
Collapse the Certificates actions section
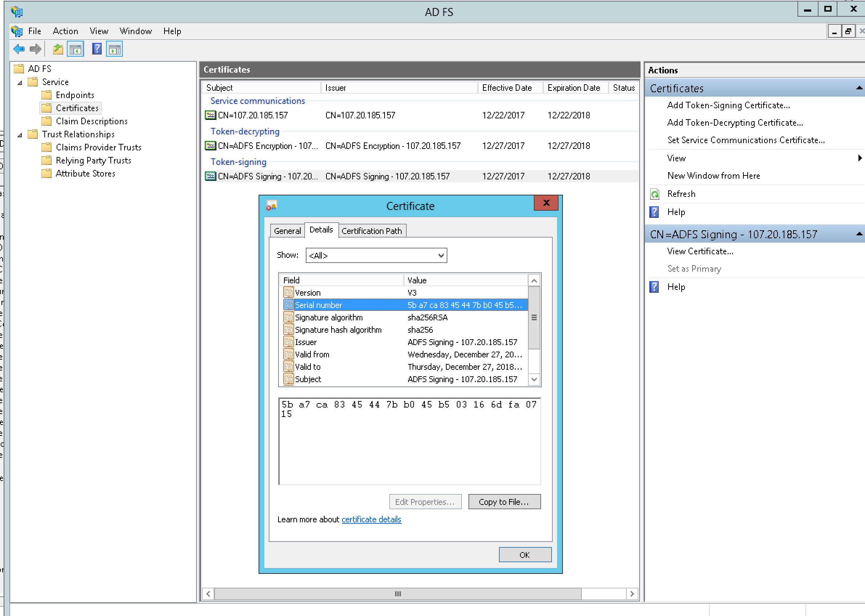point(859,88)
